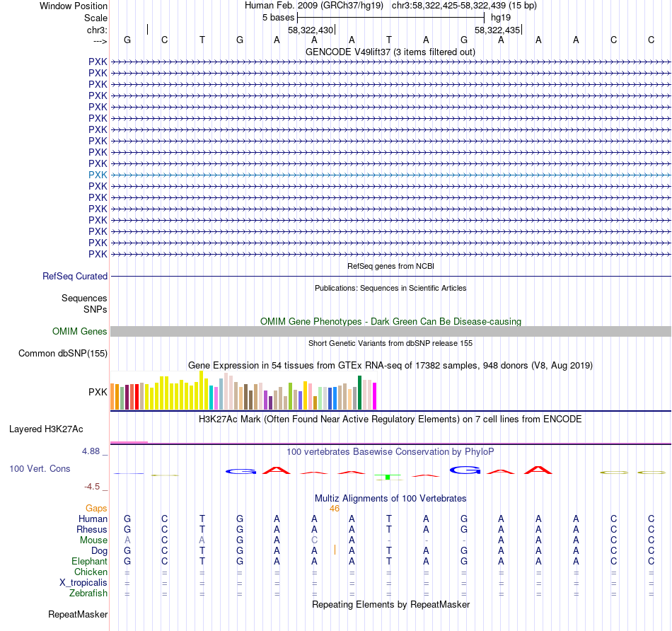Click the Chicken alignment row label

coord(91,572)
